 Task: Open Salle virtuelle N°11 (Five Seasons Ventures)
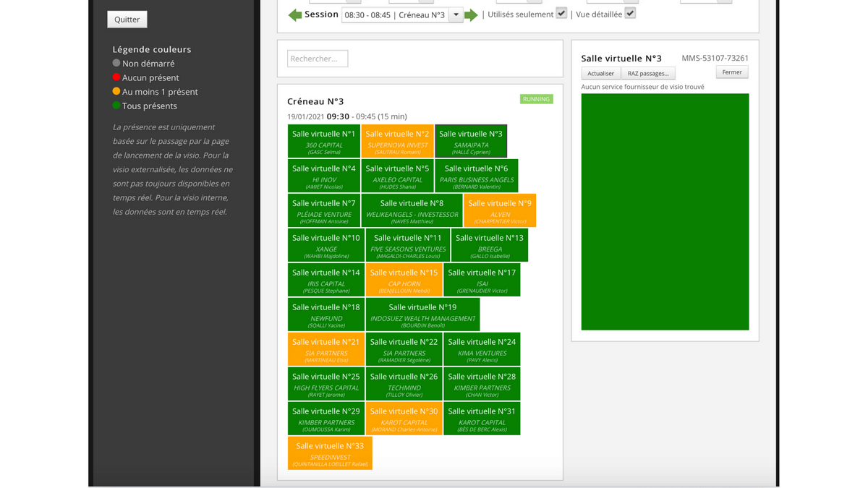click(408, 245)
